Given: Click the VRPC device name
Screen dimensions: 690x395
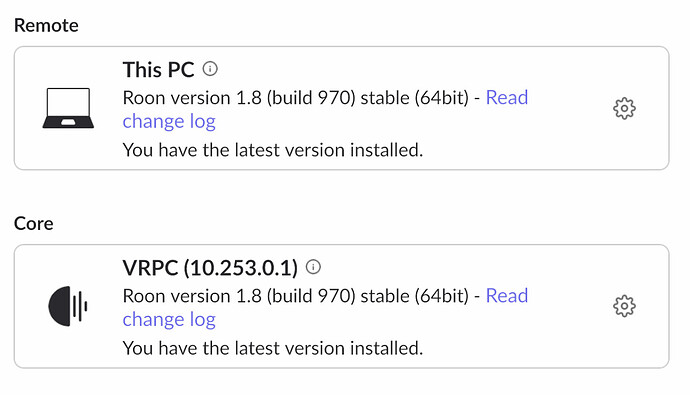Looking at the screenshot, I should pyautogui.click(x=150, y=268).
